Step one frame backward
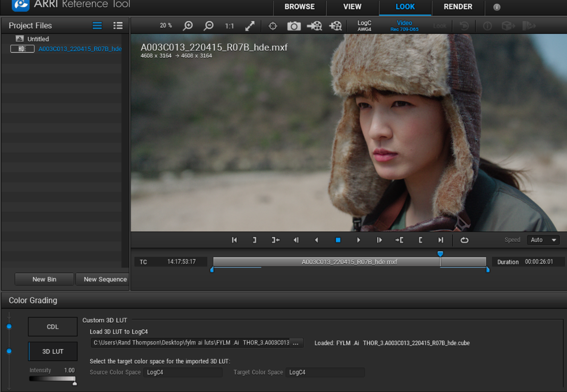This screenshot has width=567, height=392. 296,240
